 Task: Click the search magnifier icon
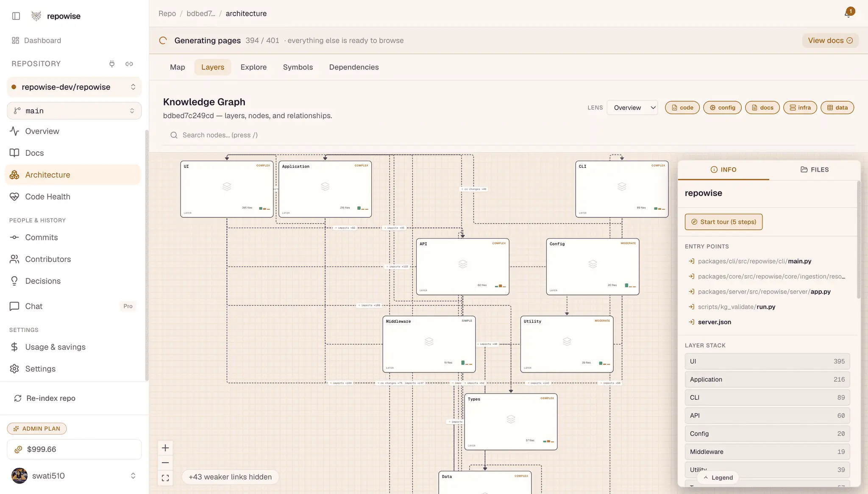point(174,135)
